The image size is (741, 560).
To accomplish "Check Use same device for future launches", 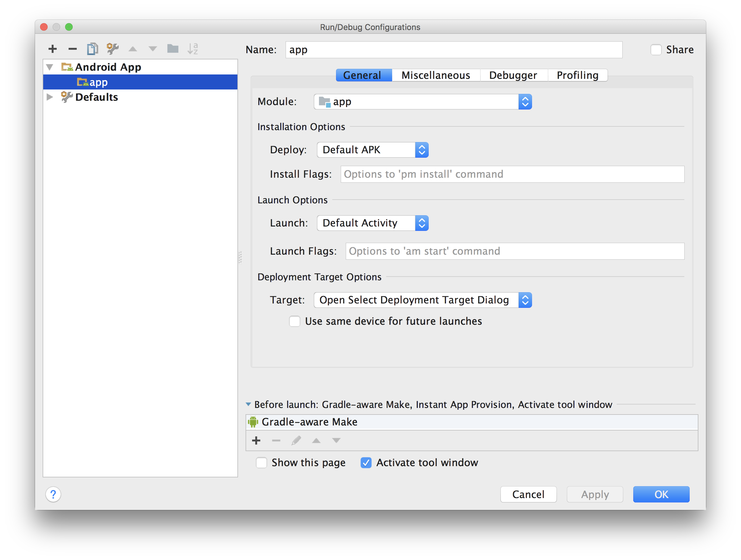I will 294,321.
